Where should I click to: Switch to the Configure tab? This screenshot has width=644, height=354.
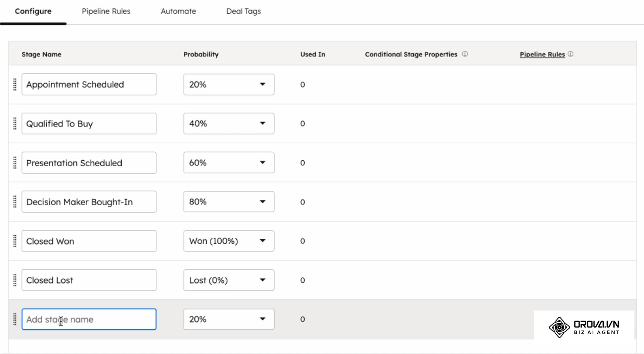pyautogui.click(x=33, y=11)
